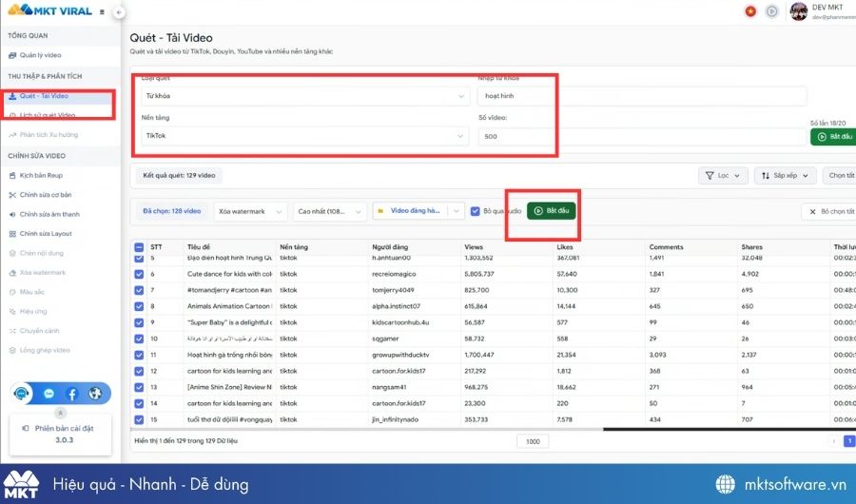Click the Kết quả quét: 129 video label

pyautogui.click(x=179, y=176)
